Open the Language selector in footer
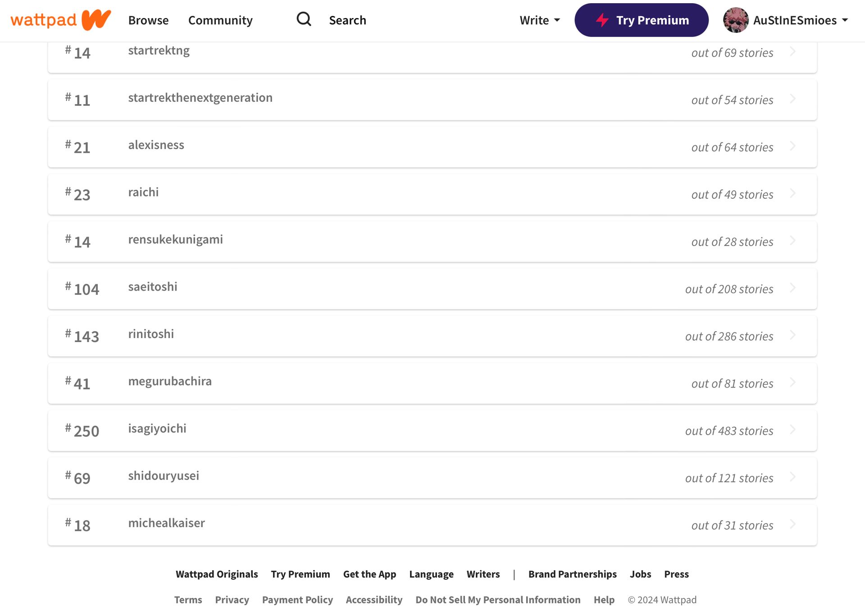This screenshot has width=865, height=616. tap(431, 574)
